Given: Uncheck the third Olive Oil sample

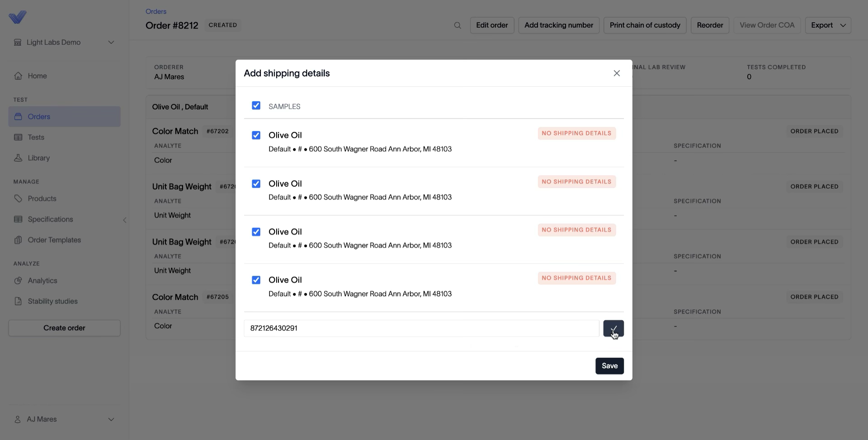Looking at the screenshot, I should click(256, 232).
